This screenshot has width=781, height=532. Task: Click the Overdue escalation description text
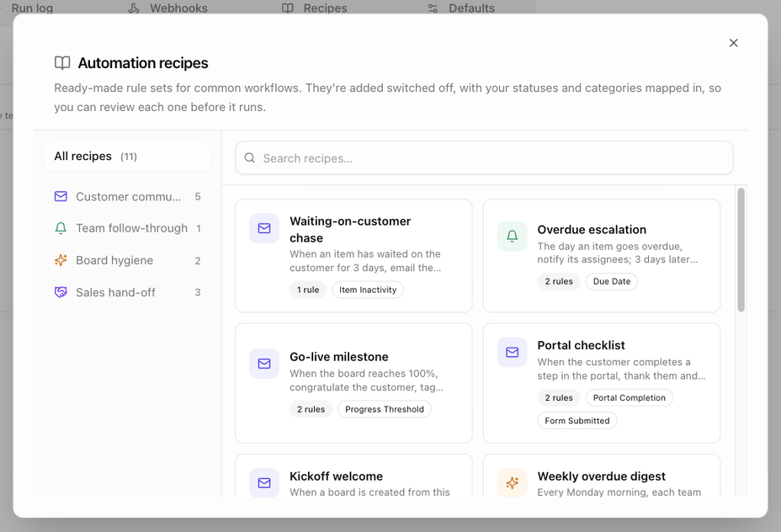pos(617,253)
